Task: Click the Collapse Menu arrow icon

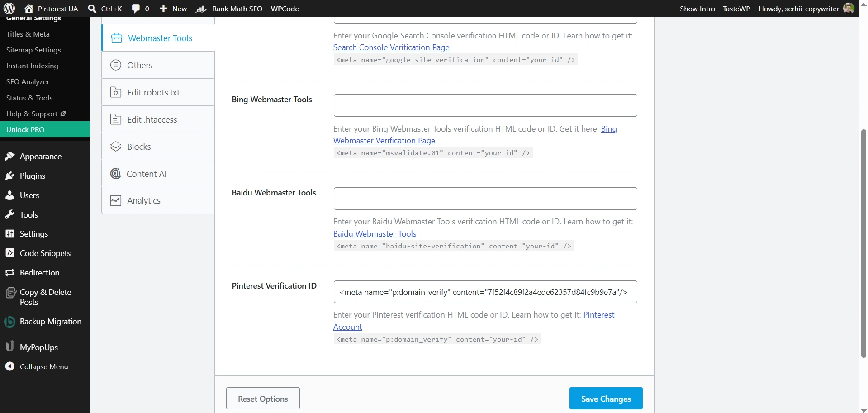Action: 10,366
